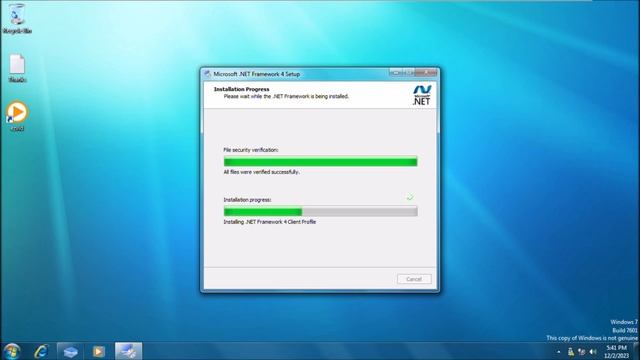This screenshot has width=640, height=360.
Task: Click 'All files were verified successfully.' text
Action: [262, 172]
